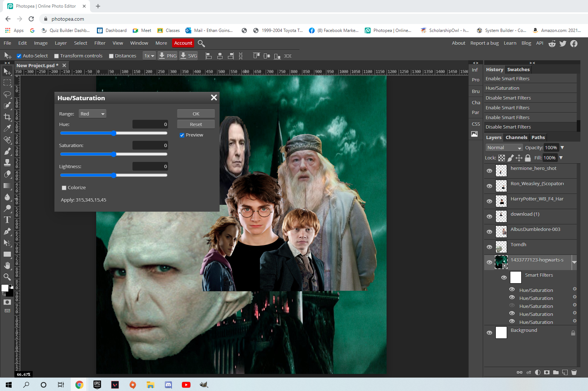
Task: Click Reset in Hue/Saturation dialog
Action: [x=196, y=125]
